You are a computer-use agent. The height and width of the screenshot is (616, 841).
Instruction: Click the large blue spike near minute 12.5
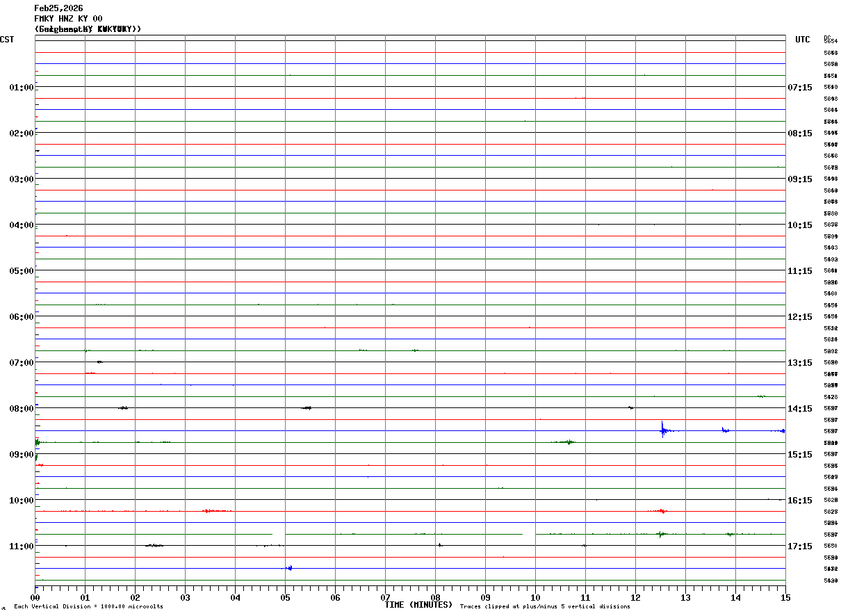664,429
